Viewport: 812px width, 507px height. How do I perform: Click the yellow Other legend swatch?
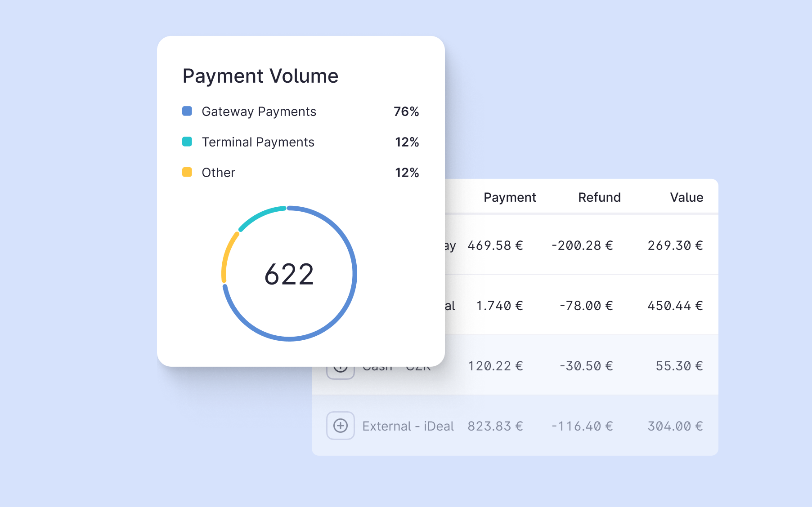[x=187, y=172]
